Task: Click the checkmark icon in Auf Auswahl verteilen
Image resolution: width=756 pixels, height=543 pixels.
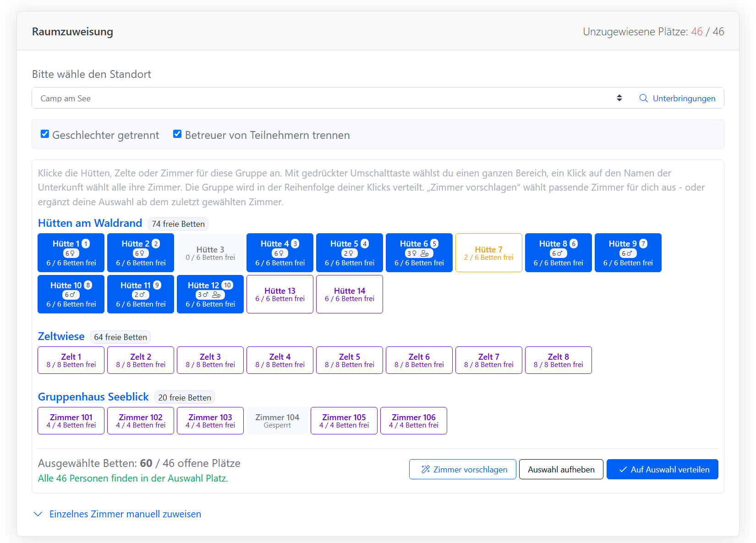Action: point(623,469)
